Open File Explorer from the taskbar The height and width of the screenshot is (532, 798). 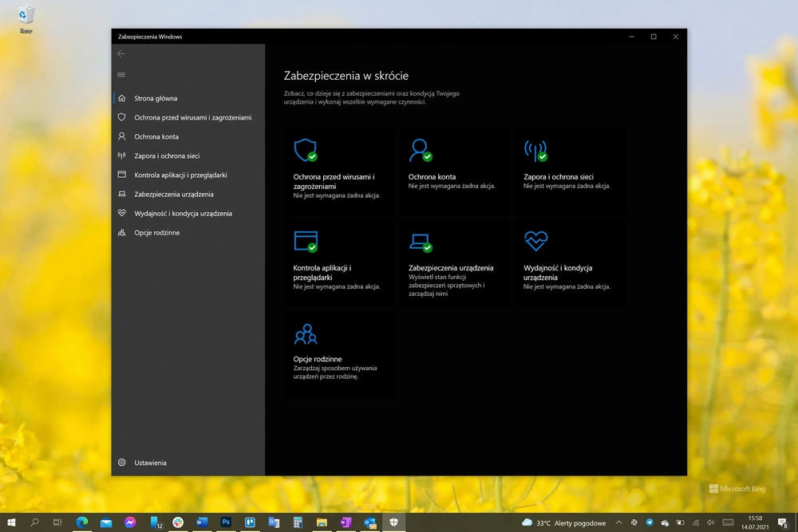[322, 522]
